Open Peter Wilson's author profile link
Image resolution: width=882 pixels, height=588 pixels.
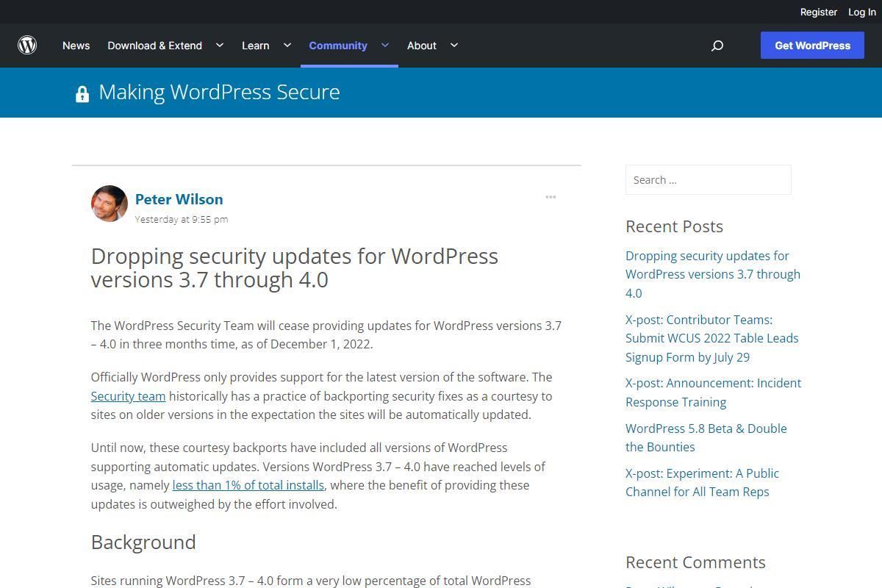point(179,199)
